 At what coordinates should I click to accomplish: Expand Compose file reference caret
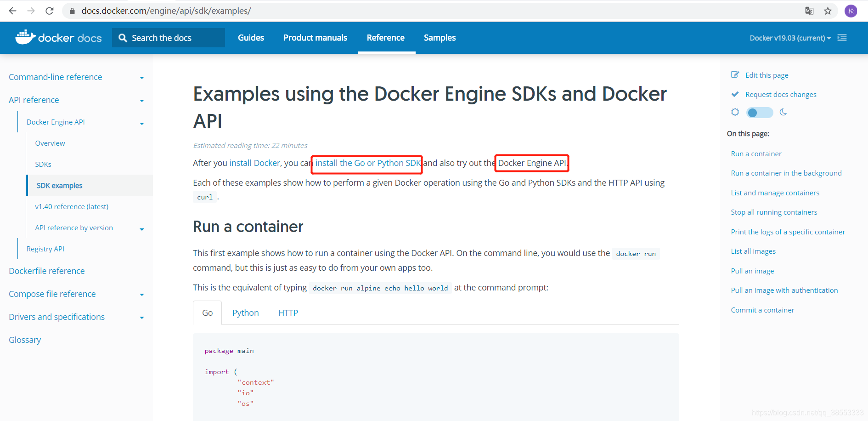(142, 295)
